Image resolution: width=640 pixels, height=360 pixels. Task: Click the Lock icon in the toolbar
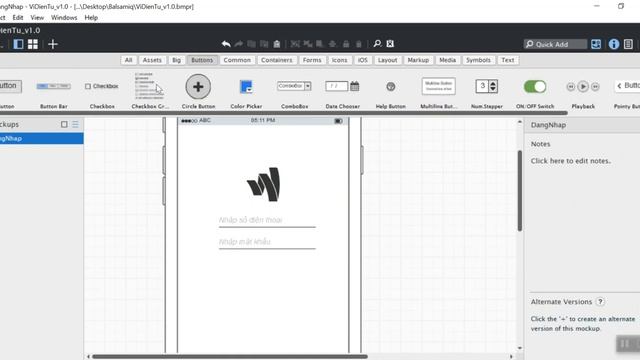click(346, 44)
